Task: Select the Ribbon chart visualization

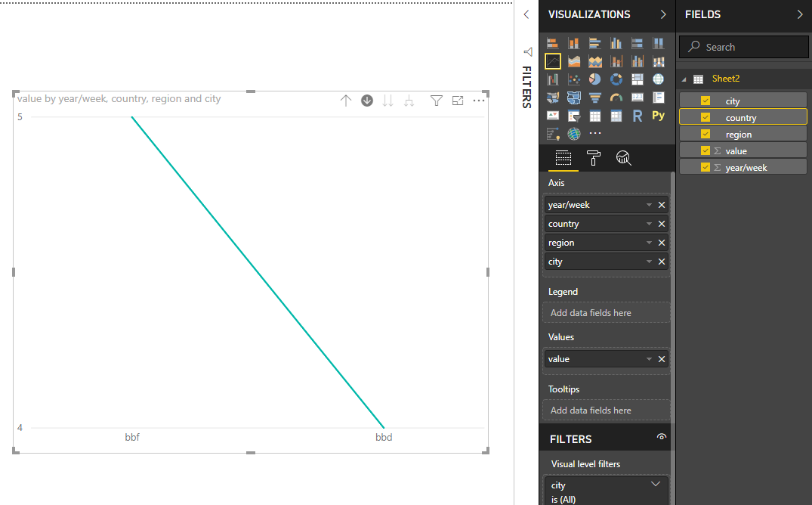Action: (x=658, y=61)
